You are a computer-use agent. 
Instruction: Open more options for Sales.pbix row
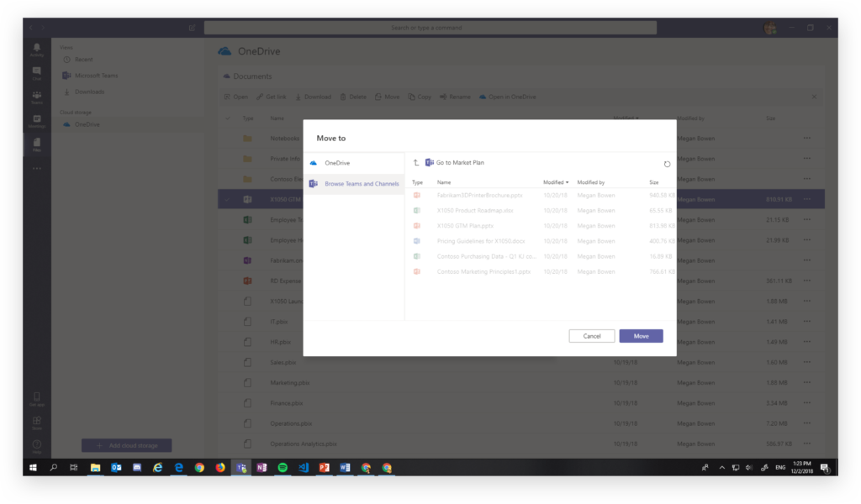[x=806, y=362]
